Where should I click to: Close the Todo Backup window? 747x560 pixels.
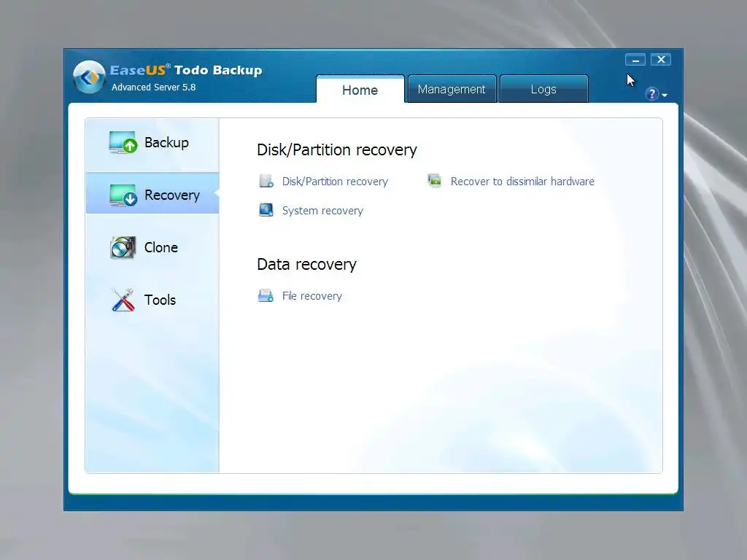[661, 60]
